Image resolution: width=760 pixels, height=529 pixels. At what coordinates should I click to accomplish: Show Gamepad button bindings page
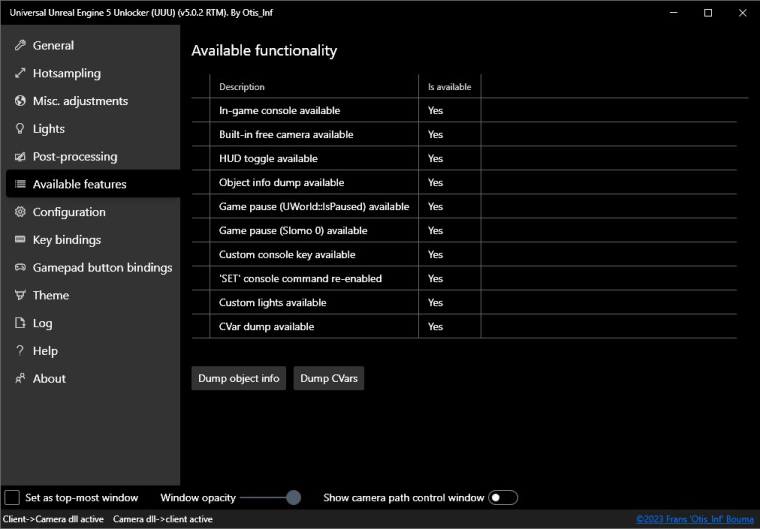pyautogui.click(x=93, y=267)
